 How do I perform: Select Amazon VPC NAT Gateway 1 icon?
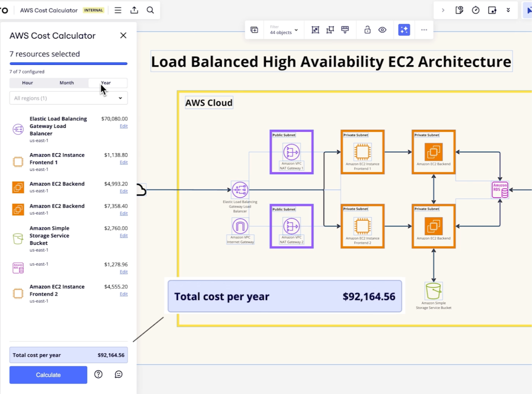(x=291, y=152)
